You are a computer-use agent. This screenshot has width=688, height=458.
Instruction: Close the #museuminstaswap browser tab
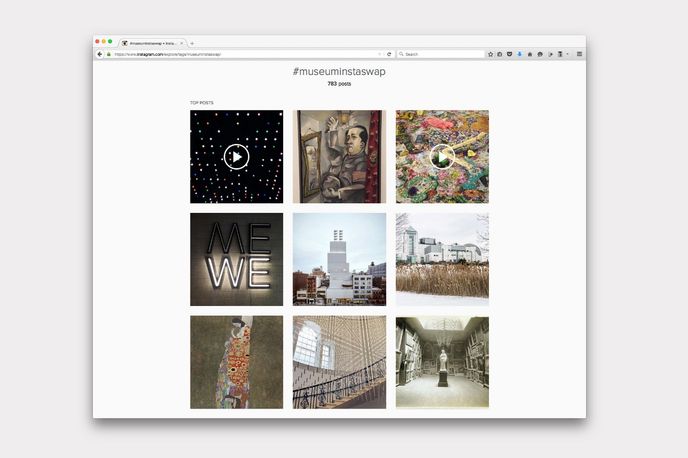181,43
